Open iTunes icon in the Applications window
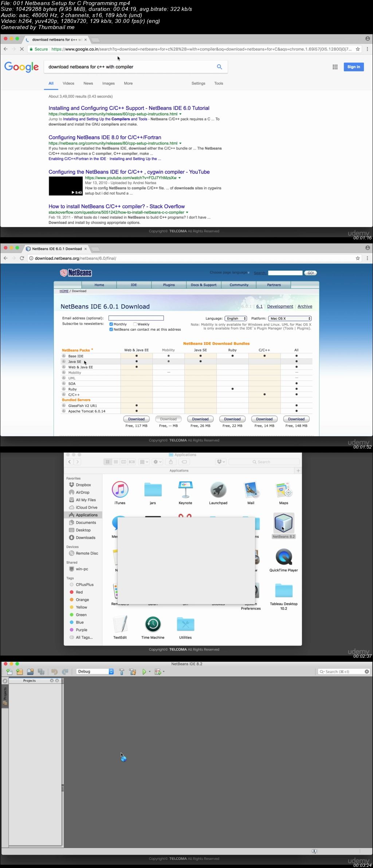 (120, 489)
